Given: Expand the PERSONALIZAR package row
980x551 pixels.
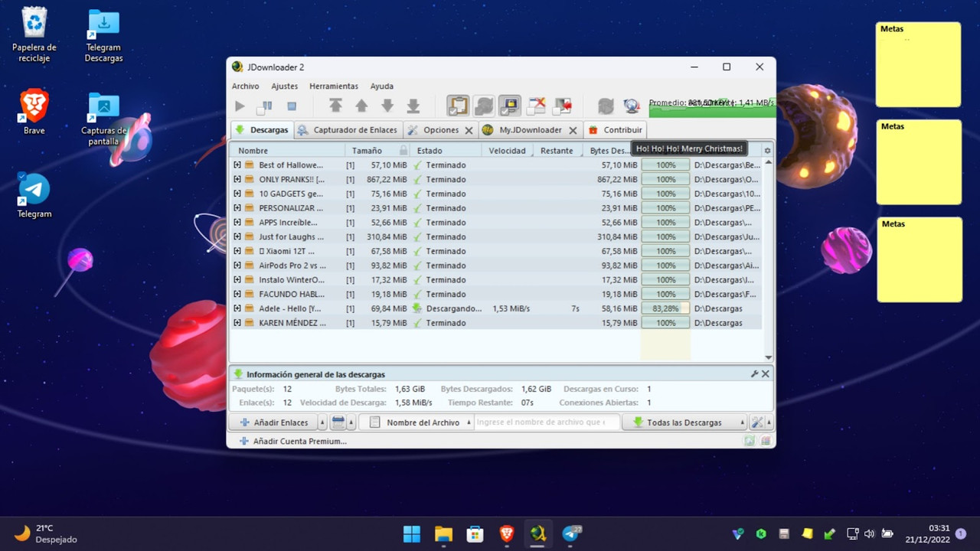Looking at the screenshot, I should click(237, 208).
